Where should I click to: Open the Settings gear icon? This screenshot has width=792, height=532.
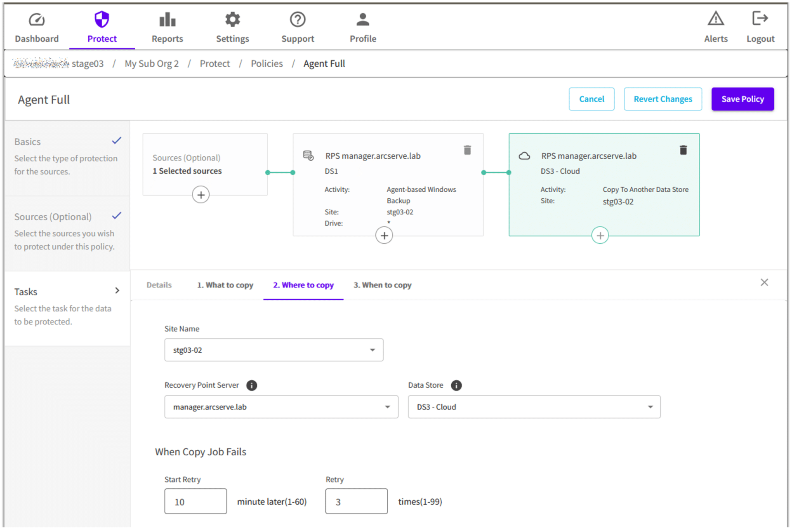point(232,19)
